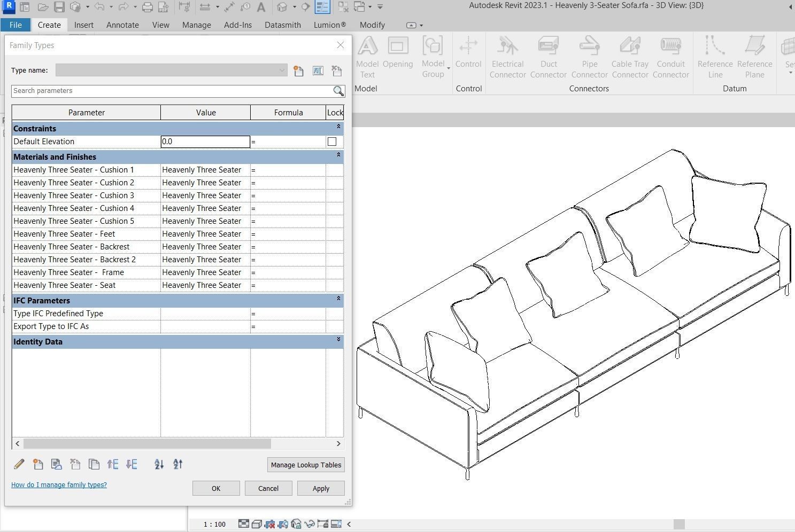Click the view horizontal scrollbar thumb
Viewport: 795px width, 532px height.
(679, 525)
